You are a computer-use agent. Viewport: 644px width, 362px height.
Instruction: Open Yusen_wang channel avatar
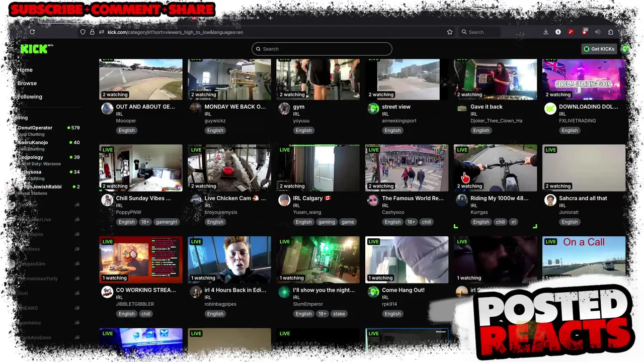(x=284, y=200)
